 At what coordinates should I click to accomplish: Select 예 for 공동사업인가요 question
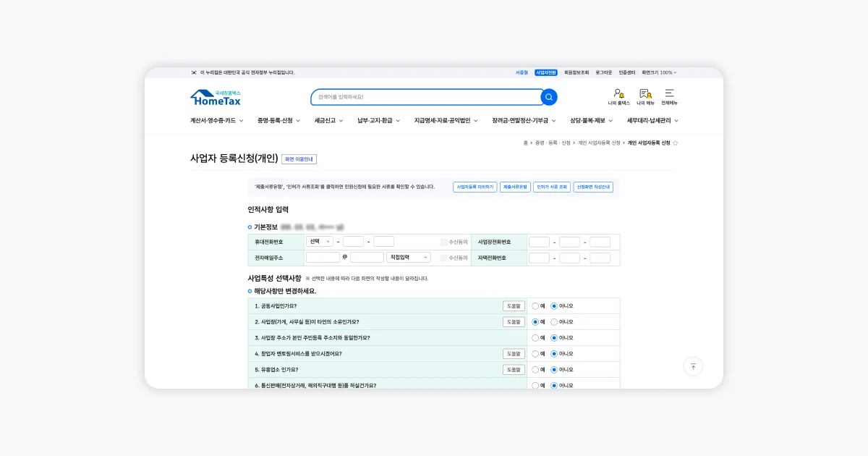click(x=536, y=306)
